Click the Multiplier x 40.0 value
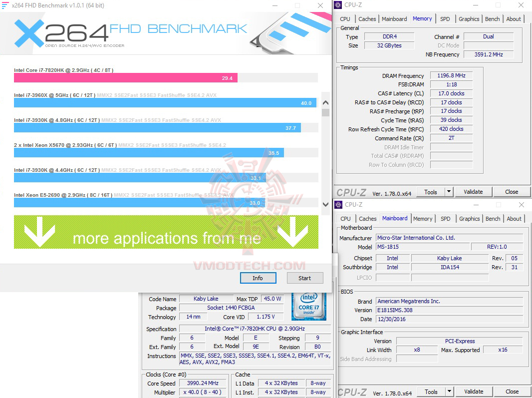 pos(203,392)
